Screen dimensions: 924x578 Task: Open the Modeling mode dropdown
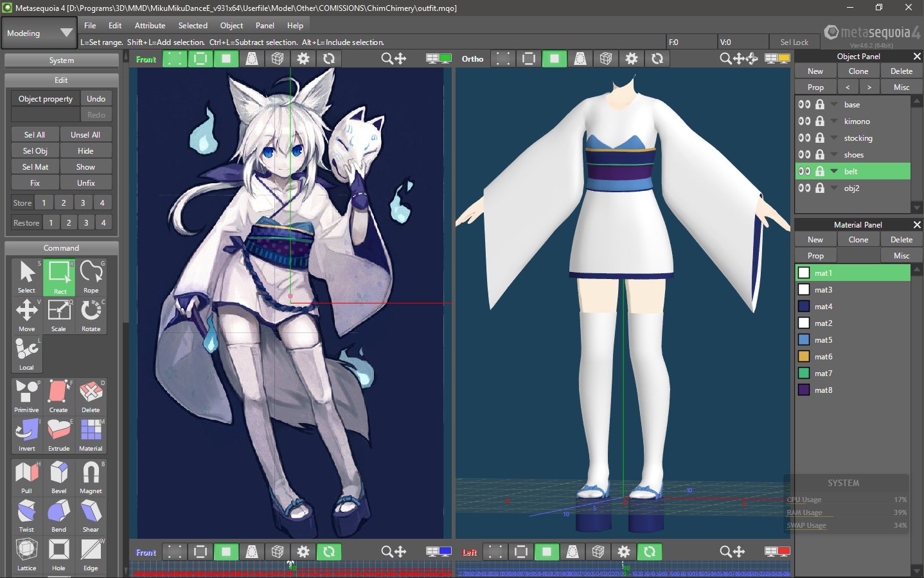coord(40,33)
